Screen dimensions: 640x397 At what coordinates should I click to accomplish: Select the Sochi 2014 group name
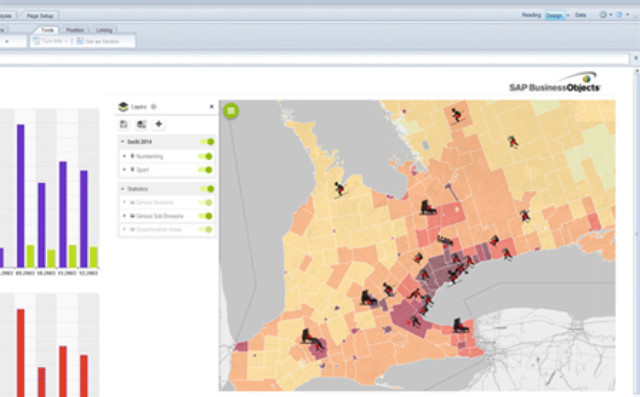139,142
